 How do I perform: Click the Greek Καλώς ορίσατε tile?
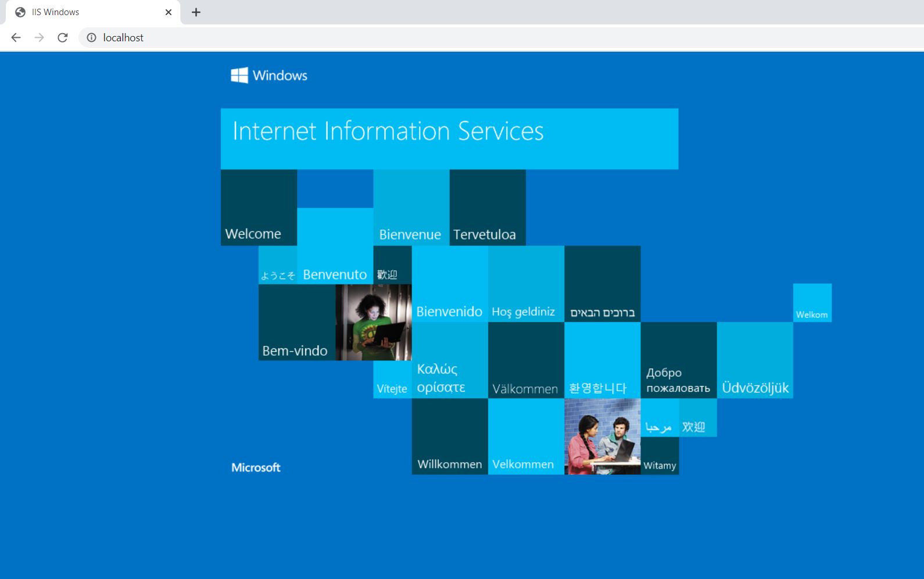(x=450, y=360)
